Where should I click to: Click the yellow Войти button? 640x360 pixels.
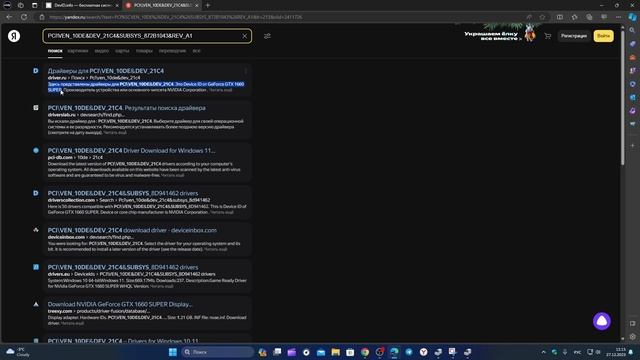[603, 36]
